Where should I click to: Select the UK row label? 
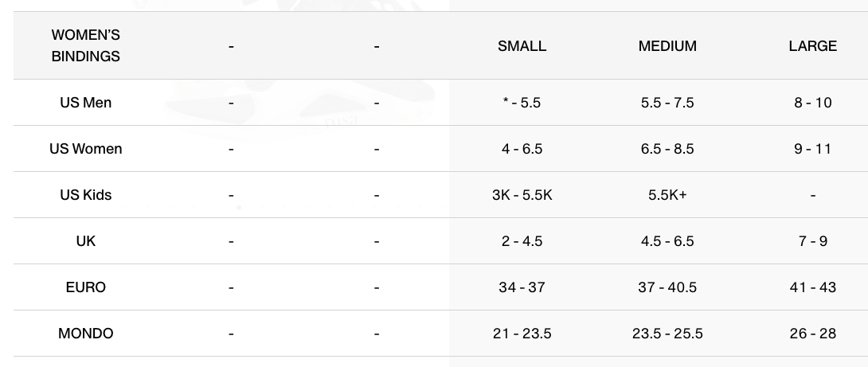coord(86,241)
